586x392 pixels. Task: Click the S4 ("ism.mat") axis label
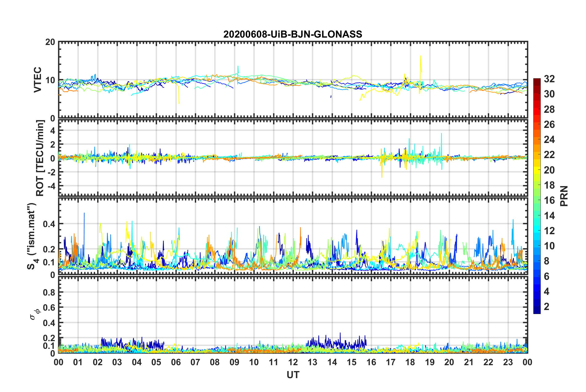pos(32,236)
